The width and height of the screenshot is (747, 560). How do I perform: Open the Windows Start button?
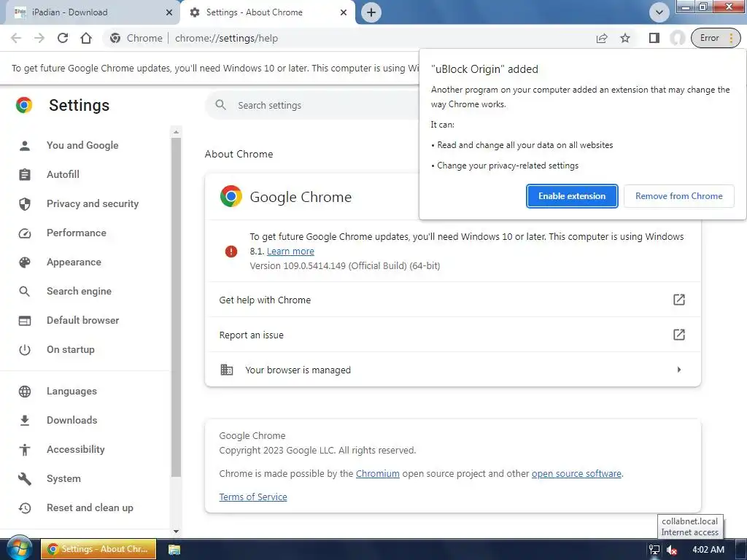coord(19,548)
